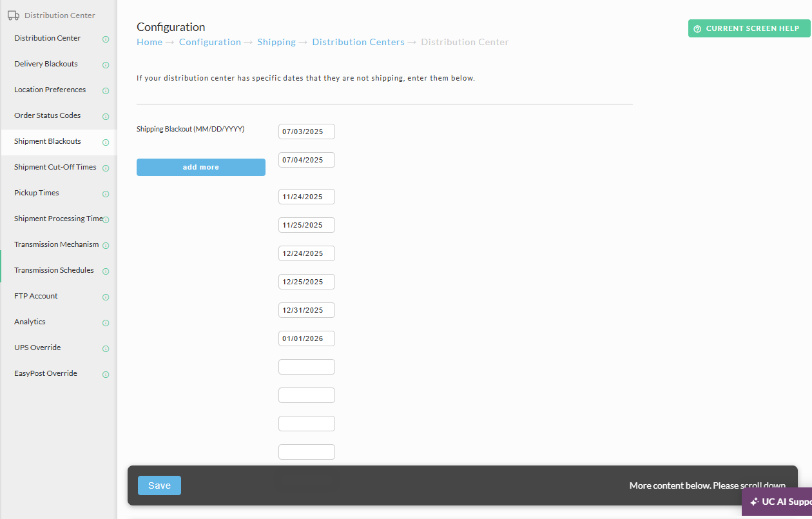This screenshot has width=812, height=519.
Task: Click the sparkle icon on UC AI Support
Action: [754, 502]
